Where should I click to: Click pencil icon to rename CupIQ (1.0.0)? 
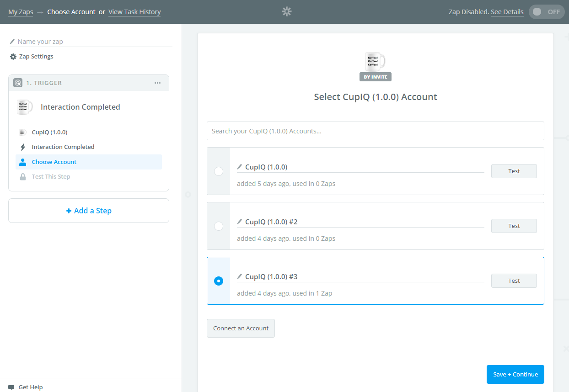240,167
